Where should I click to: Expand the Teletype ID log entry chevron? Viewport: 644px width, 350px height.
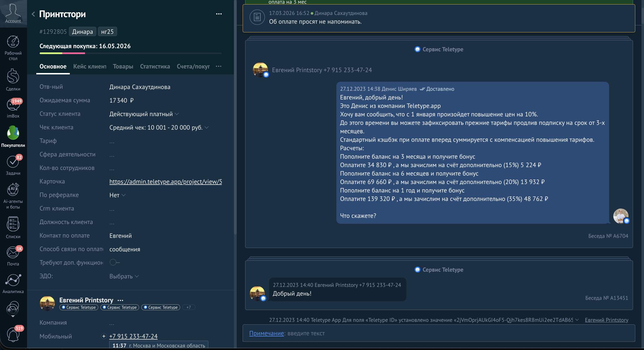pyautogui.click(x=577, y=320)
